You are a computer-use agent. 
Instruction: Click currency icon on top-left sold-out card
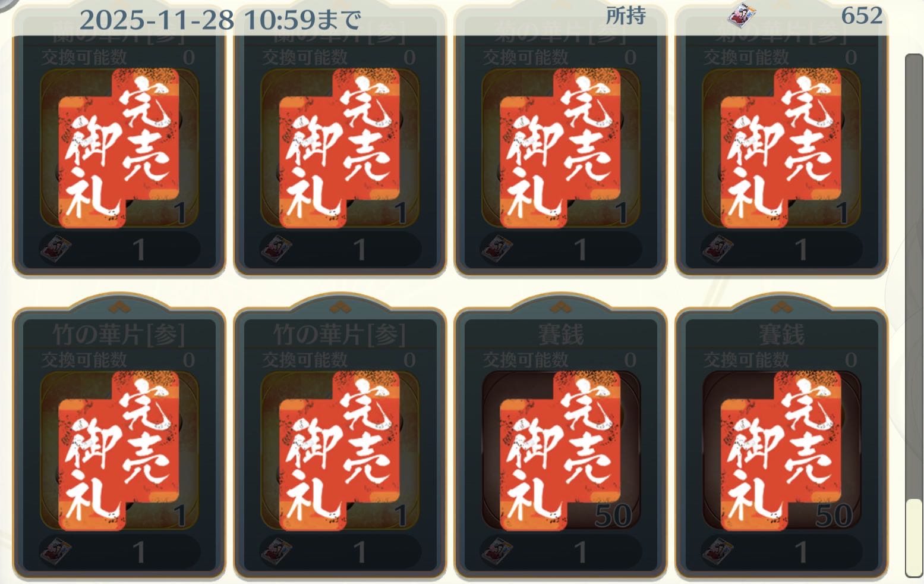coord(56,249)
